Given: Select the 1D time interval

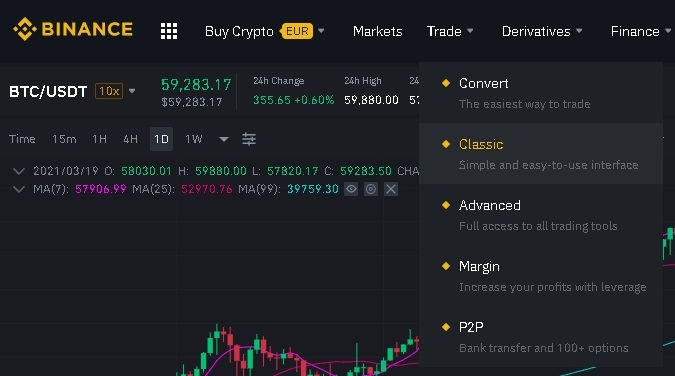Looking at the screenshot, I should (161, 139).
